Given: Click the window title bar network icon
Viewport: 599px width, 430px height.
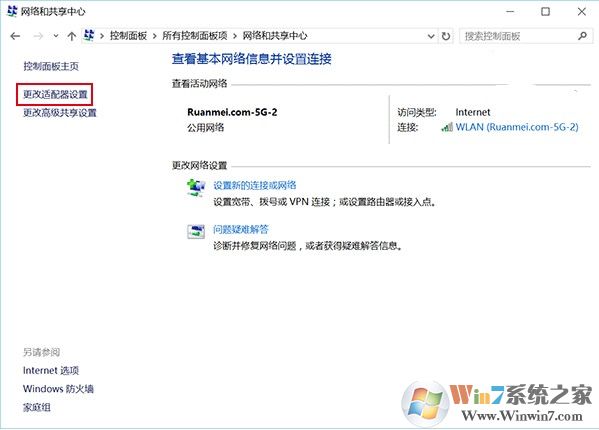Looking at the screenshot, I should pyautogui.click(x=12, y=11).
